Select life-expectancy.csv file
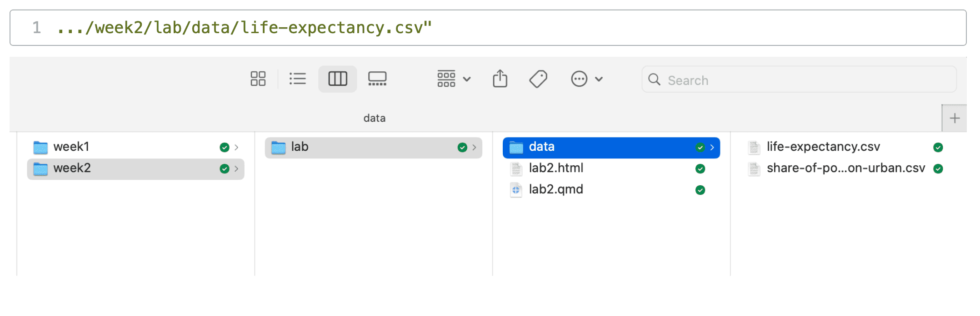This screenshot has width=980, height=316. pyautogui.click(x=823, y=147)
